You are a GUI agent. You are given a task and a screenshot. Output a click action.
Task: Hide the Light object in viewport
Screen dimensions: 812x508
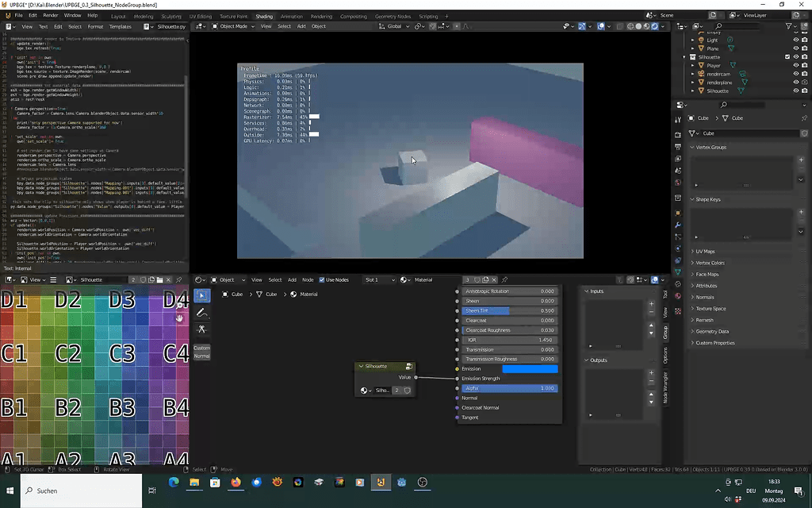coord(796,40)
